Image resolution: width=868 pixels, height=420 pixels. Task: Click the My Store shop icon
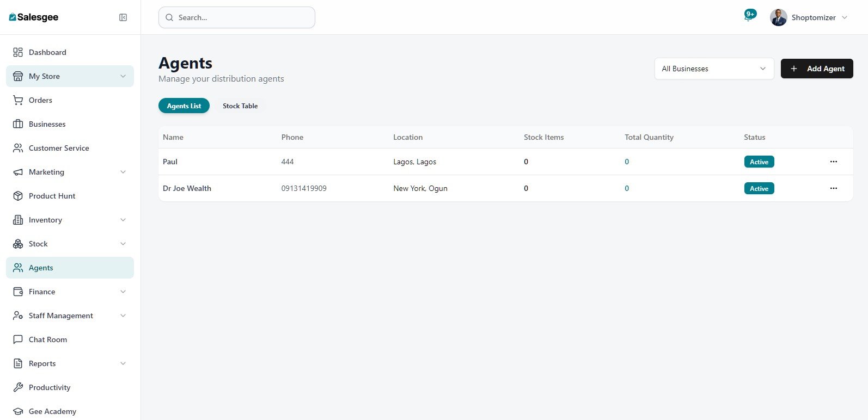pos(18,76)
